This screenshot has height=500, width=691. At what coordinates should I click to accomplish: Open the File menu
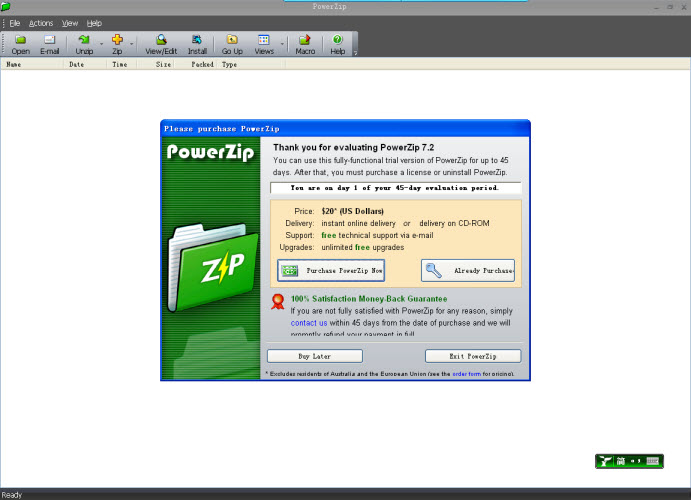click(x=15, y=23)
